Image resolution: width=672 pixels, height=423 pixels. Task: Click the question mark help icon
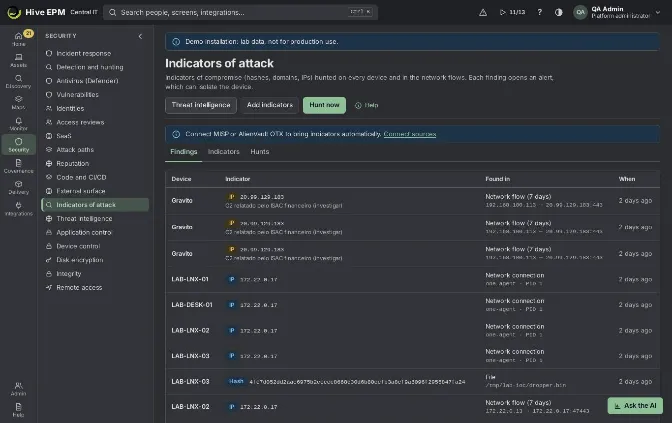540,12
